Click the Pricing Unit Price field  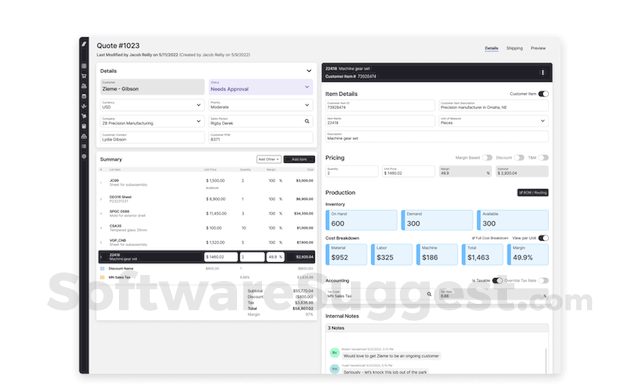pyautogui.click(x=408, y=171)
